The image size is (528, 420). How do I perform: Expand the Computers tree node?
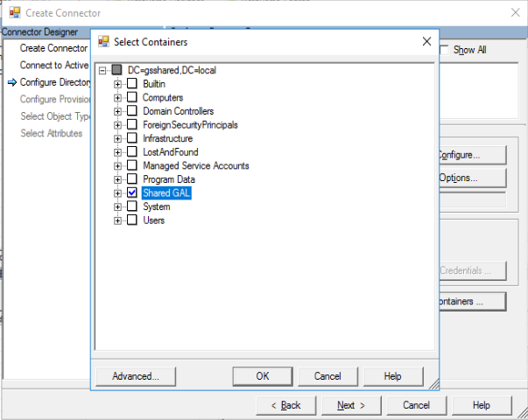point(117,98)
